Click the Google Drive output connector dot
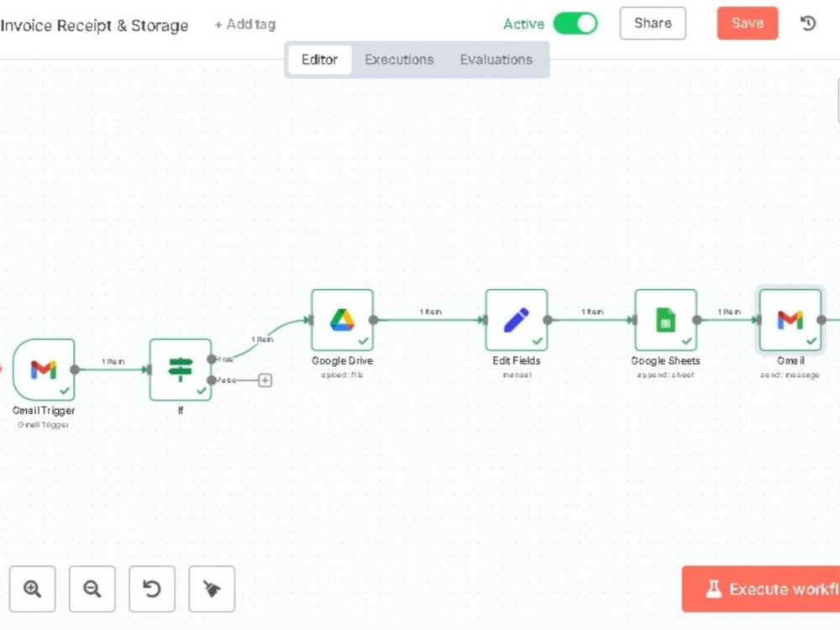 click(x=374, y=320)
